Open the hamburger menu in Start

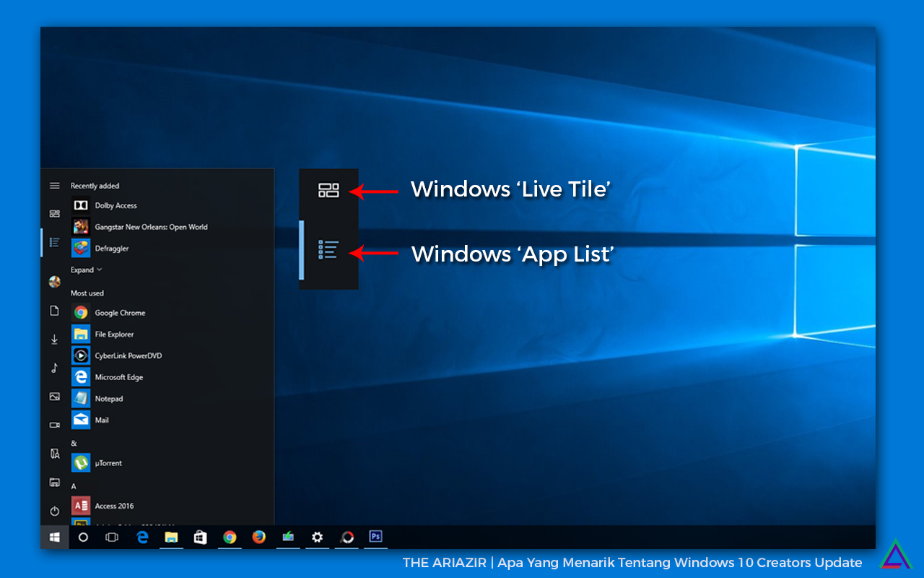54,186
